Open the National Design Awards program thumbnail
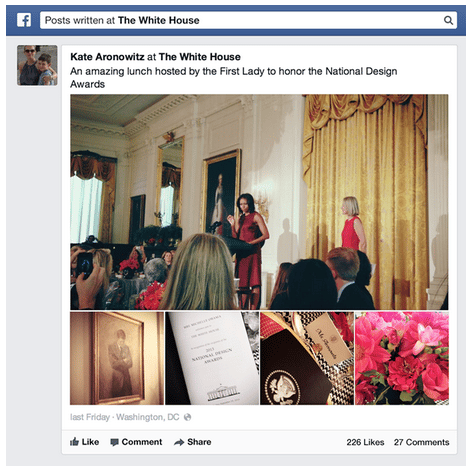470x471 pixels. point(212,358)
